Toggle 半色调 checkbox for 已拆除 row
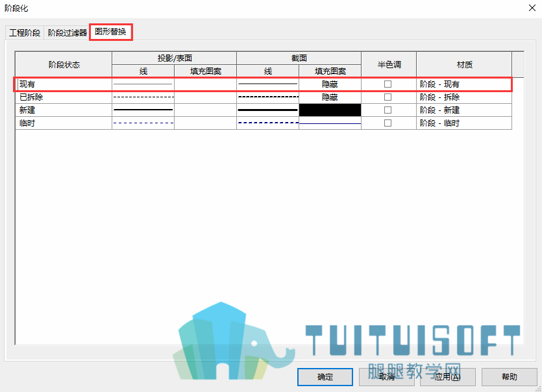The height and width of the screenshot is (392, 542). tap(388, 97)
